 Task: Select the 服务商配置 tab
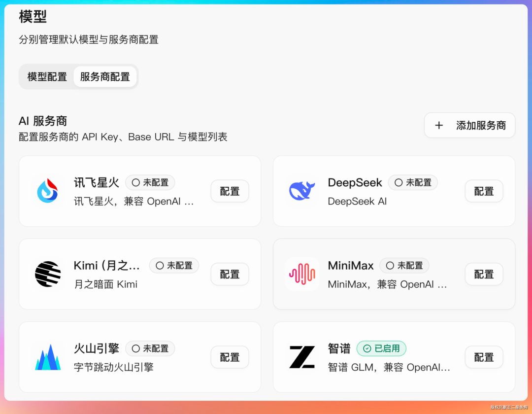[105, 77]
